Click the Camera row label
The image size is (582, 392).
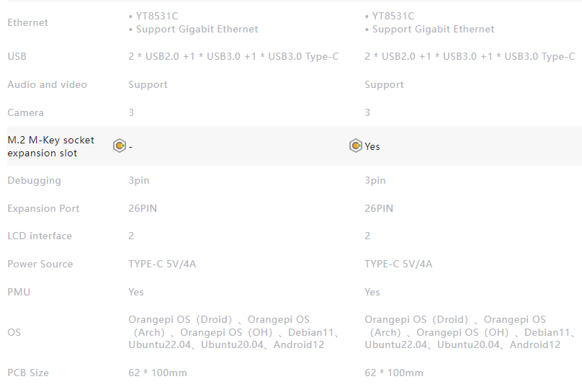click(26, 112)
